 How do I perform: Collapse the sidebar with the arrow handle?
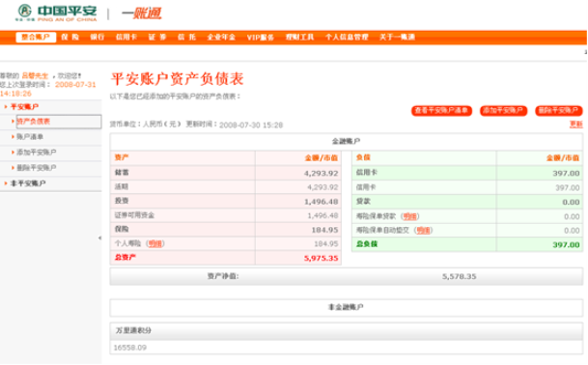(99, 238)
